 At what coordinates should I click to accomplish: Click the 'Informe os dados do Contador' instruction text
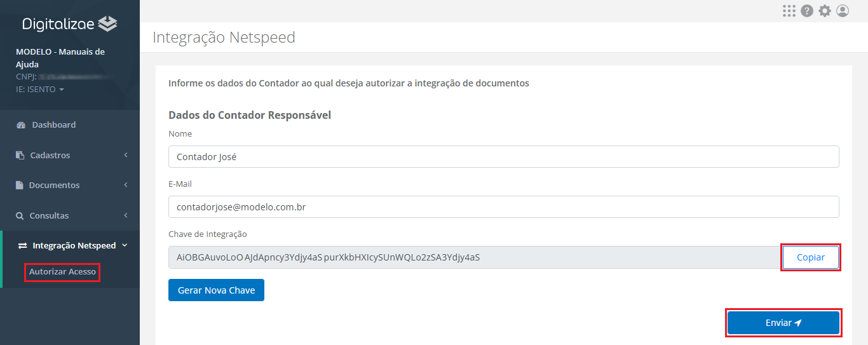click(349, 83)
